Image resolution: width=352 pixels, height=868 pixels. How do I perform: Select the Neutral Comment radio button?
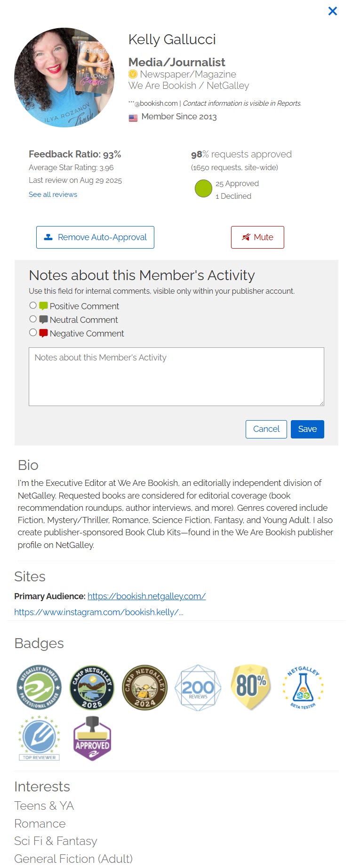[33, 319]
